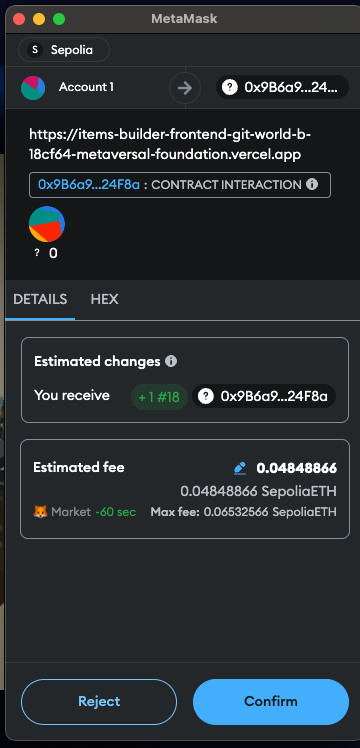Click the Market -60 sec gas option
The image size is (360, 748).
tap(84, 512)
